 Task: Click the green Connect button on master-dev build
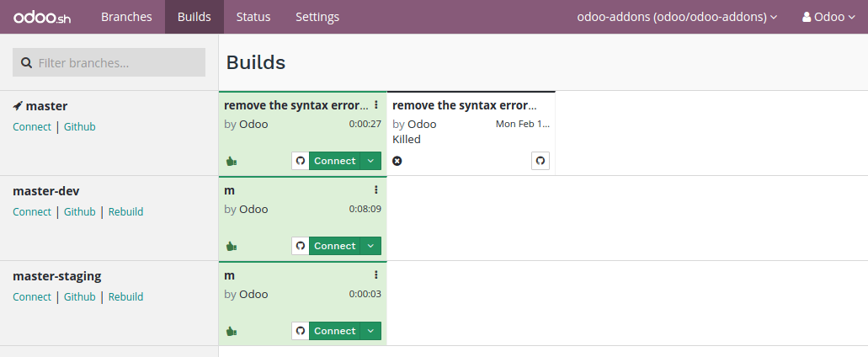tap(334, 246)
